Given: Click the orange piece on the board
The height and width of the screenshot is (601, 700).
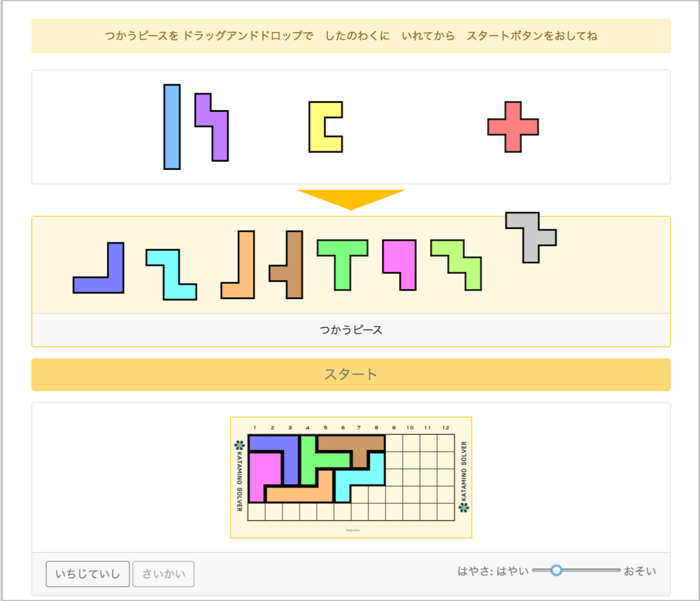Looking at the screenshot, I should pos(309,494).
